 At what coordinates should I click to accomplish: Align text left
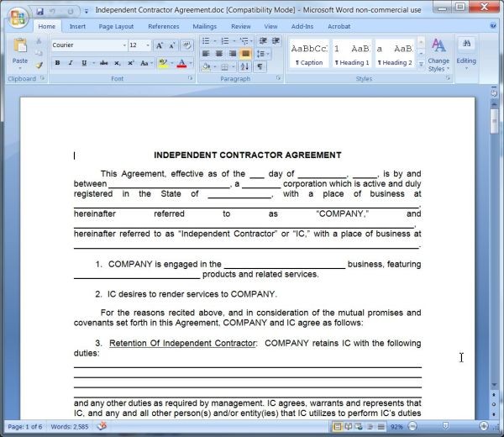[x=206, y=54]
